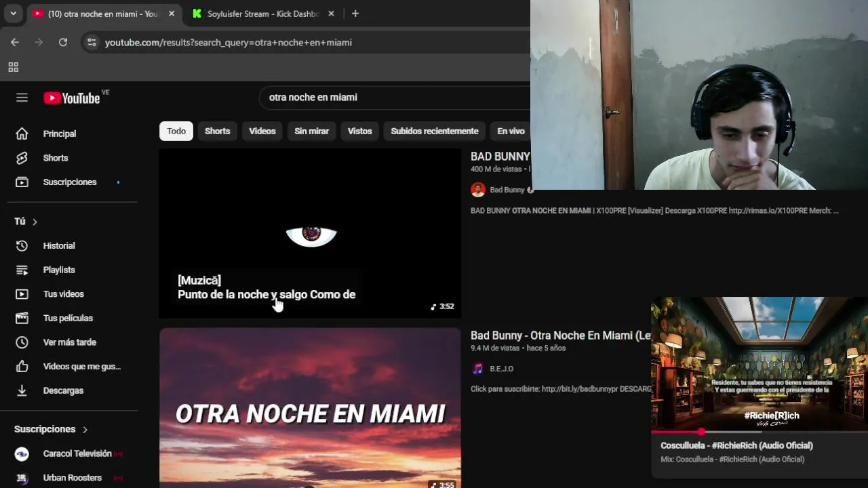This screenshot has height=488, width=868.
Task: Click 9.4 M de vistas hace 5 años
Action: point(518,348)
